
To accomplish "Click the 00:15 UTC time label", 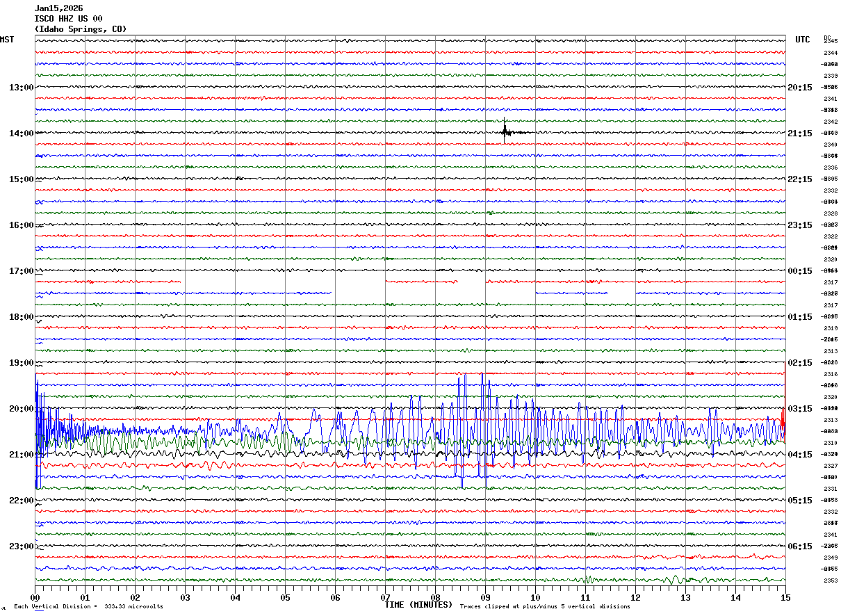I will point(799,271).
